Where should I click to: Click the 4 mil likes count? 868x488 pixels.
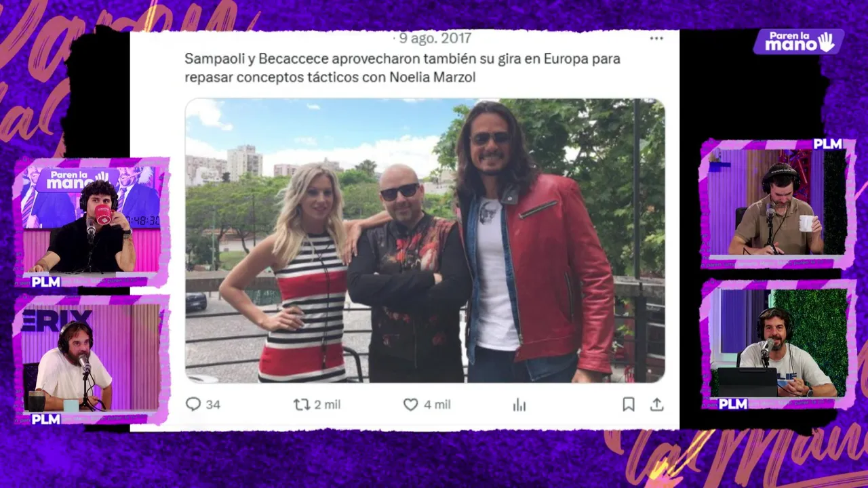(437, 405)
